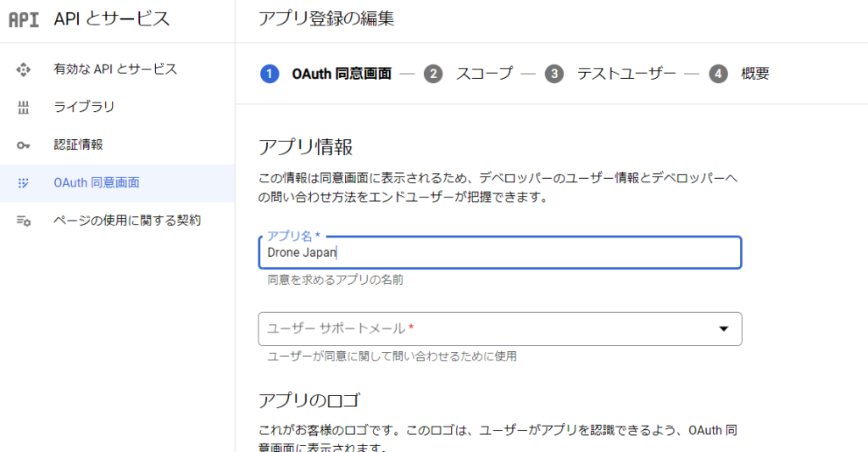Click the enabled APIs and services icon

(24, 69)
